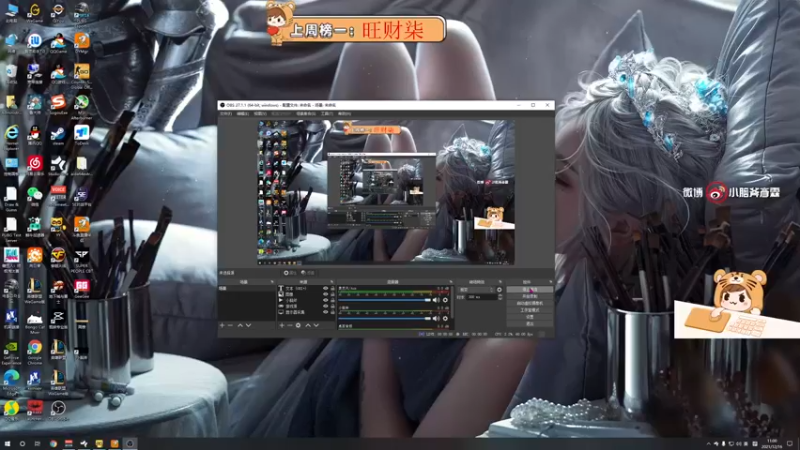Select the NetEase Cloud Music desktop icon
This screenshot has width=800, height=450.
(x=34, y=164)
